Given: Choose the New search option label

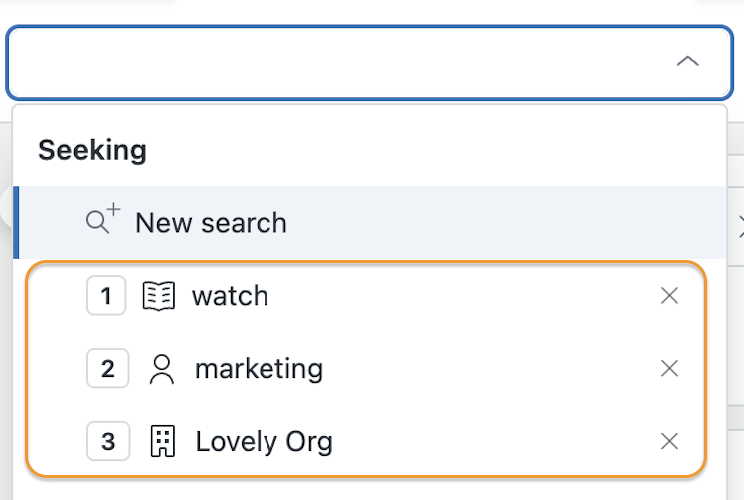Looking at the screenshot, I should tap(211, 222).
